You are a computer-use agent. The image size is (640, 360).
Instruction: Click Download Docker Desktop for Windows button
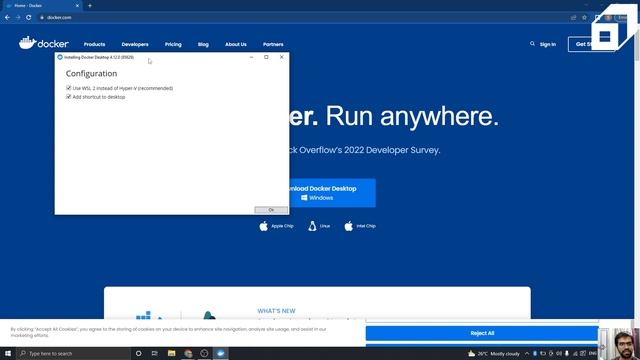click(332, 193)
